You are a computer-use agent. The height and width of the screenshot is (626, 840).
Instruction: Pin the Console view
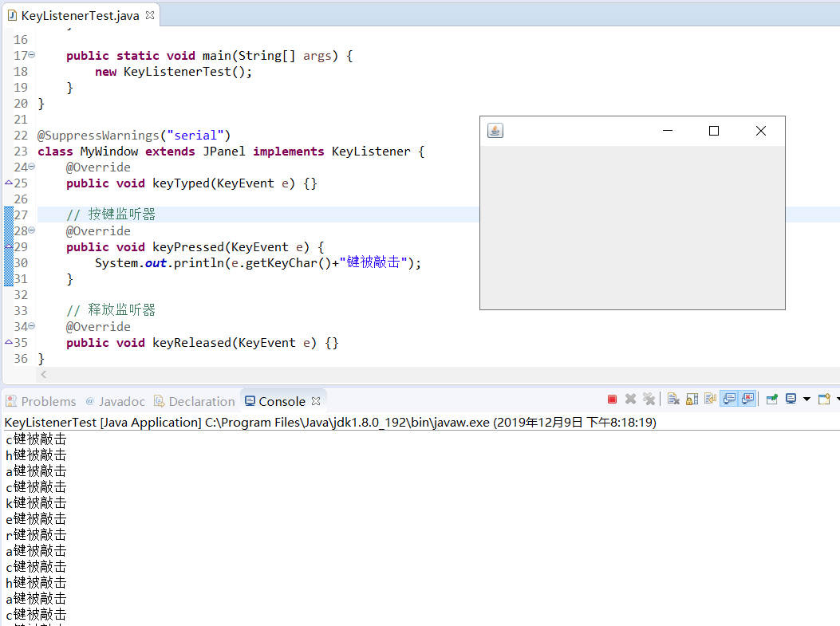(773, 399)
